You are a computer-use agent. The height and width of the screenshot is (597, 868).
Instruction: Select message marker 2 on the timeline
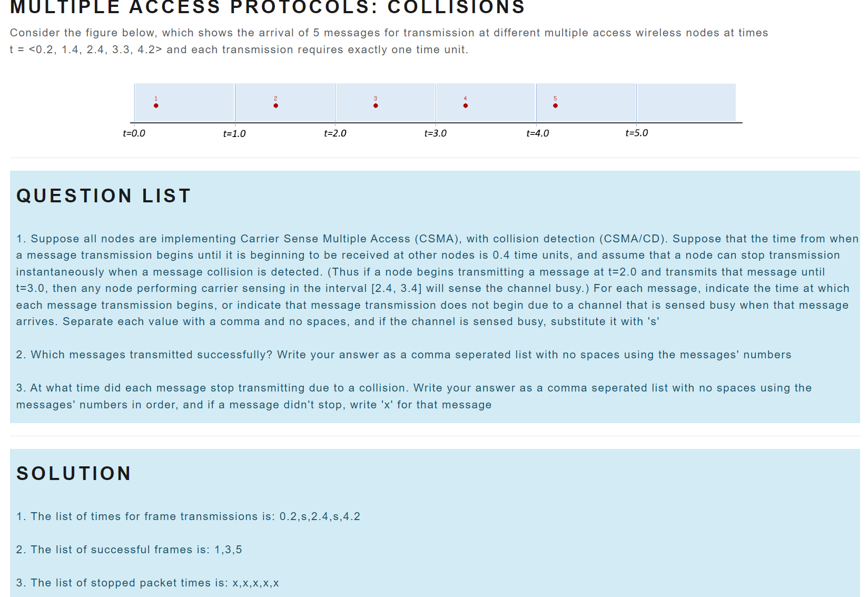(275, 105)
